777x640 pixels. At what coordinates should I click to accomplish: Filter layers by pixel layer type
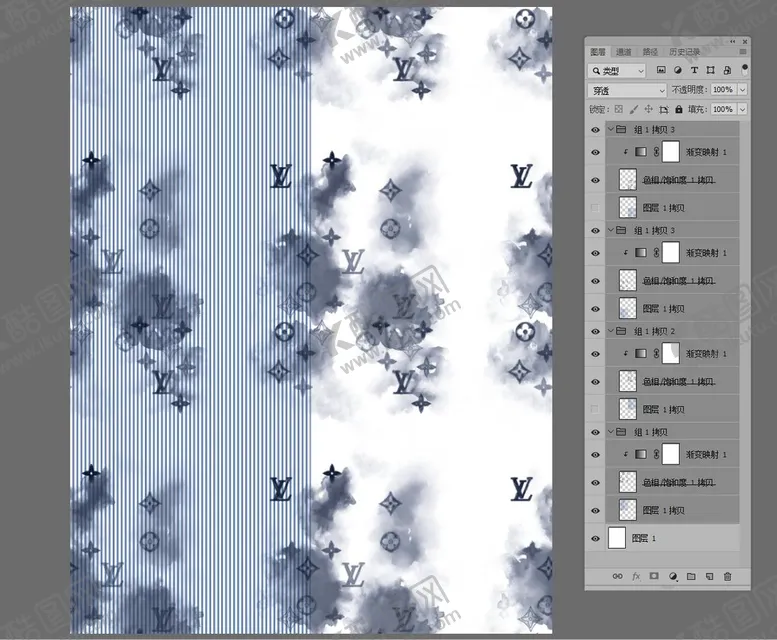click(661, 70)
